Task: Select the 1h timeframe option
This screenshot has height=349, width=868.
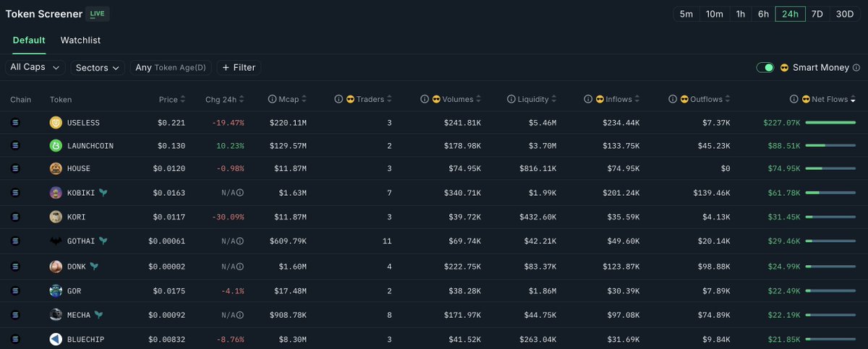Action: [x=741, y=14]
